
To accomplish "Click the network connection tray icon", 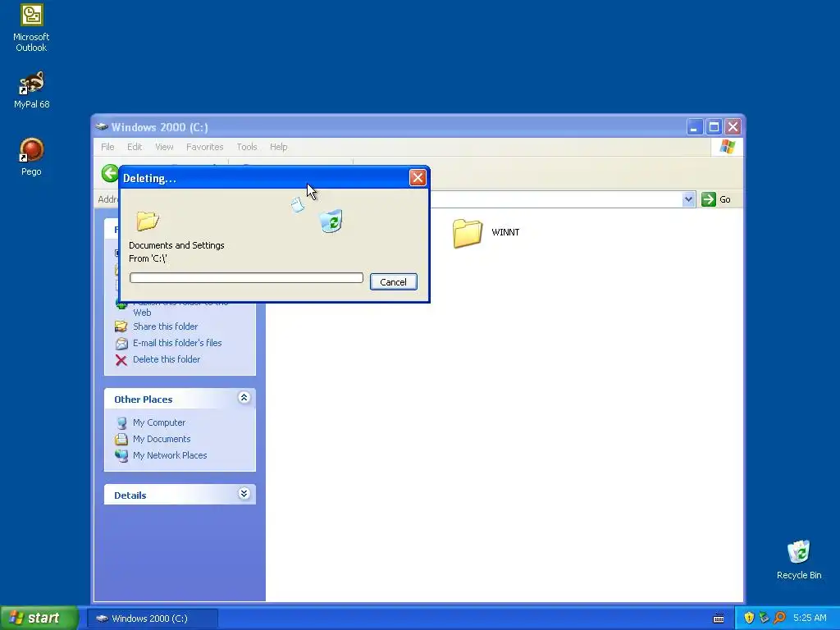I will pos(764,618).
